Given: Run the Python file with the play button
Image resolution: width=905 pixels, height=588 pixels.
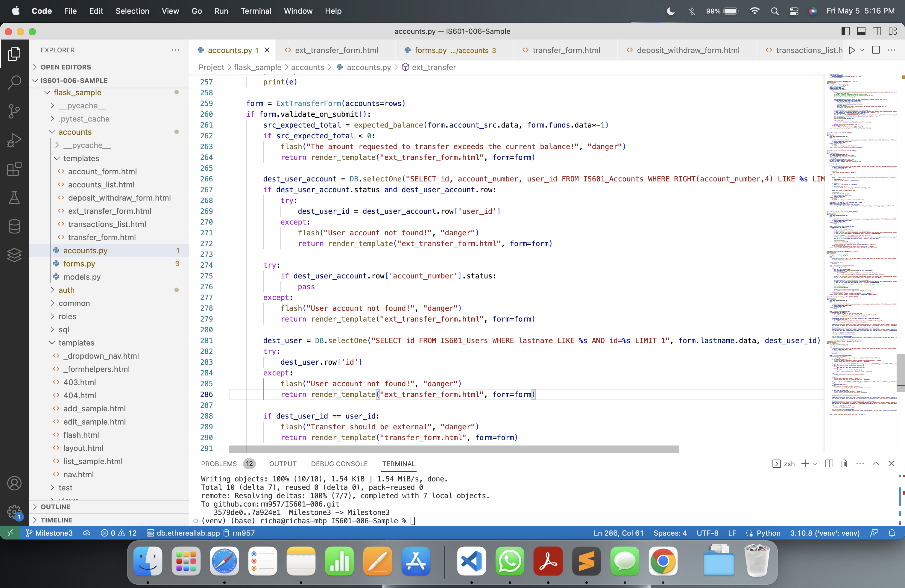Looking at the screenshot, I should pos(852,50).
